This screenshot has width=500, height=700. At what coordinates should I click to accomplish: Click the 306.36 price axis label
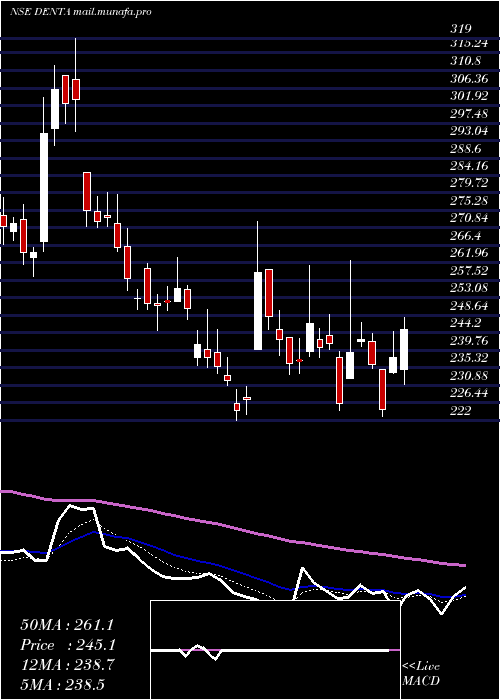469,79
